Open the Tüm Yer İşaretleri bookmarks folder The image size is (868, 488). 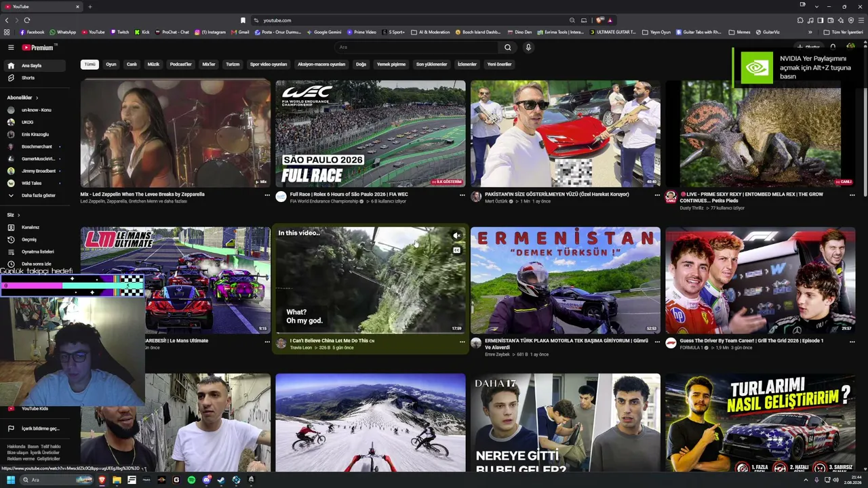click(844, 32)
